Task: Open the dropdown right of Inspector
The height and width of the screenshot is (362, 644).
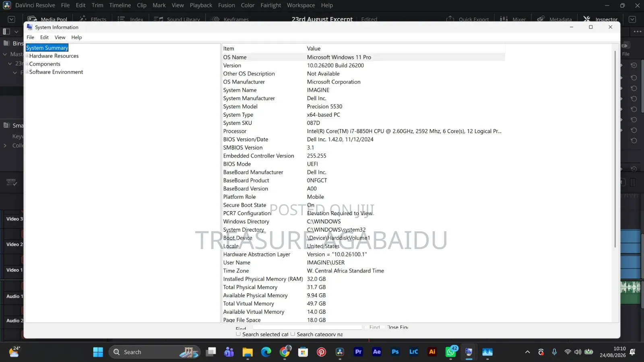Action: pyautogui.click(x=632, y=19)
